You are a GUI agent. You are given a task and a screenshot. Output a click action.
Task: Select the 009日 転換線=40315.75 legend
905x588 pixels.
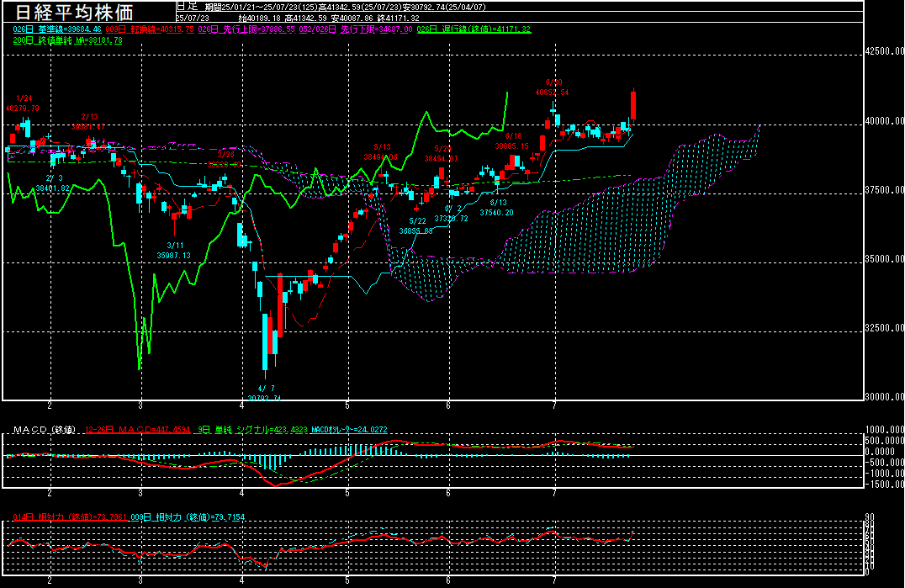[150, 29]
